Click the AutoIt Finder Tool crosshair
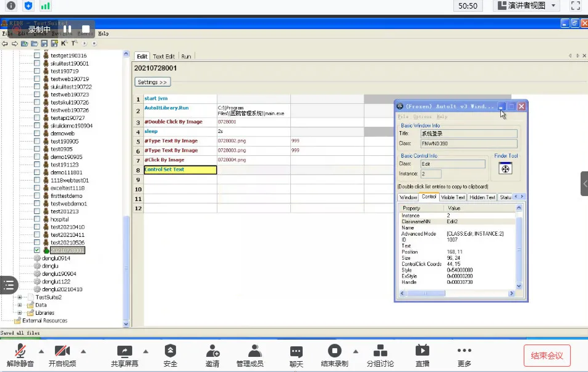The height and width of the screenshot is (372, 588). coord(505,169)
